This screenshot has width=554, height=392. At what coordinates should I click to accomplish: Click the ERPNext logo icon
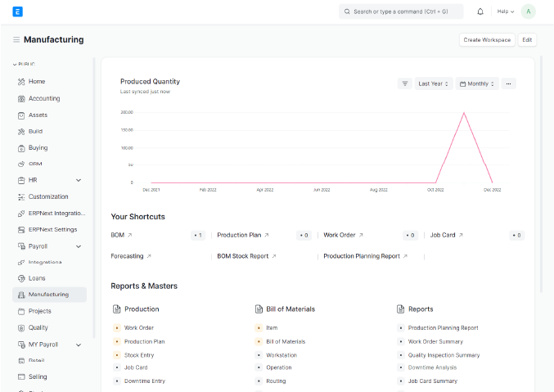17,11
